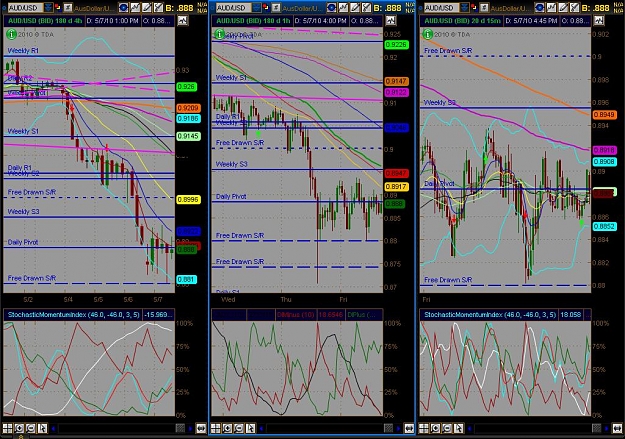Viewport: 625px width, 439px height.
Task: Click the green 0.926 price bubble on left chart
Action: coord(187,87)
